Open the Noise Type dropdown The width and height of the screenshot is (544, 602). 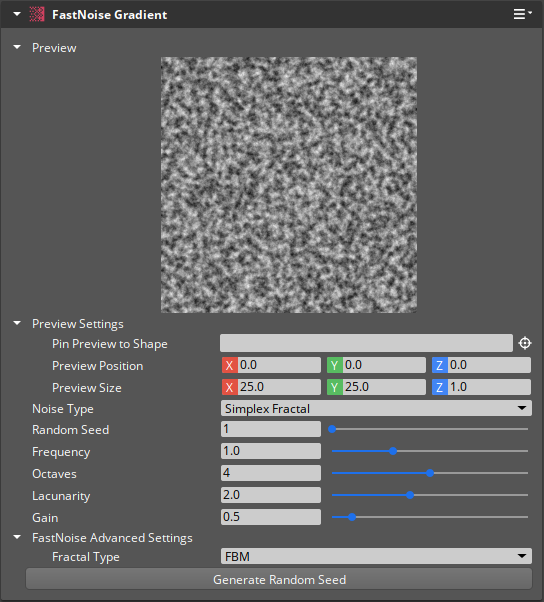[x=376, y=408]
